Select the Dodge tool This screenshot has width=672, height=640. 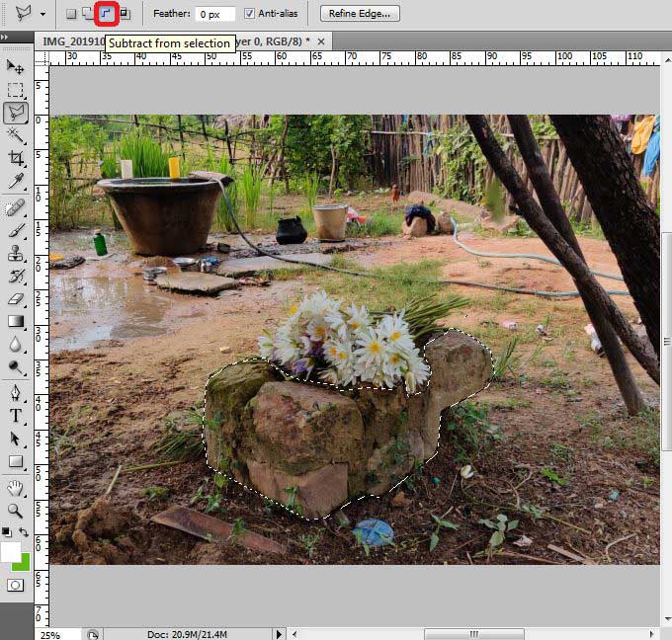point(16,367)
